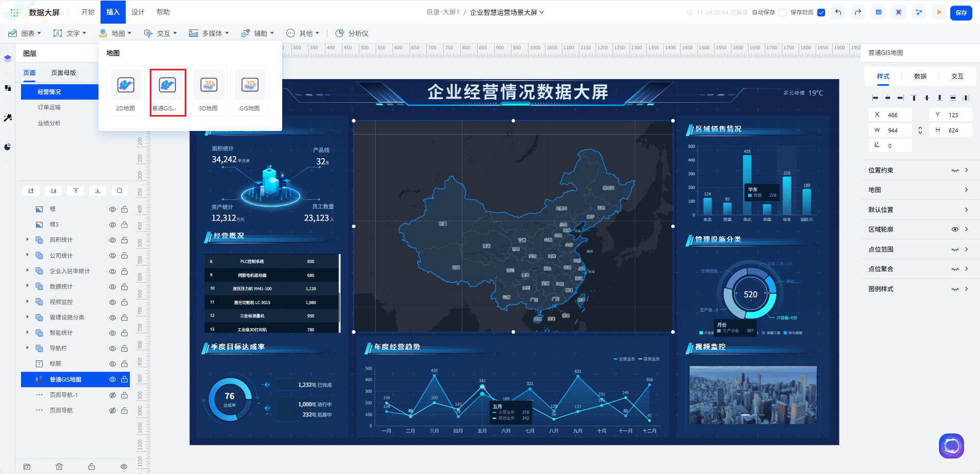Screen dimensions: 980x474
Task: Switch to the 交互 properties tab
Action: [957, 77]
